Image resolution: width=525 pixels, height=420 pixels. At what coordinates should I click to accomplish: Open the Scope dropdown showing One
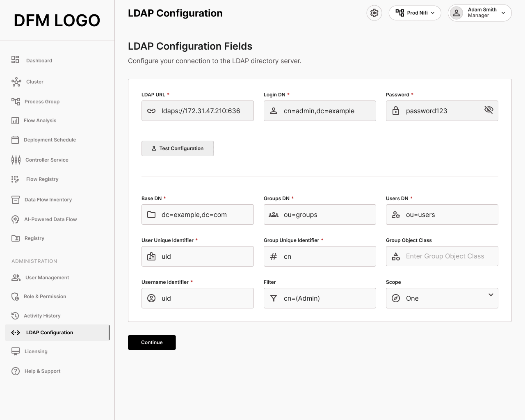pyautogui.click(x=442, y=298)
